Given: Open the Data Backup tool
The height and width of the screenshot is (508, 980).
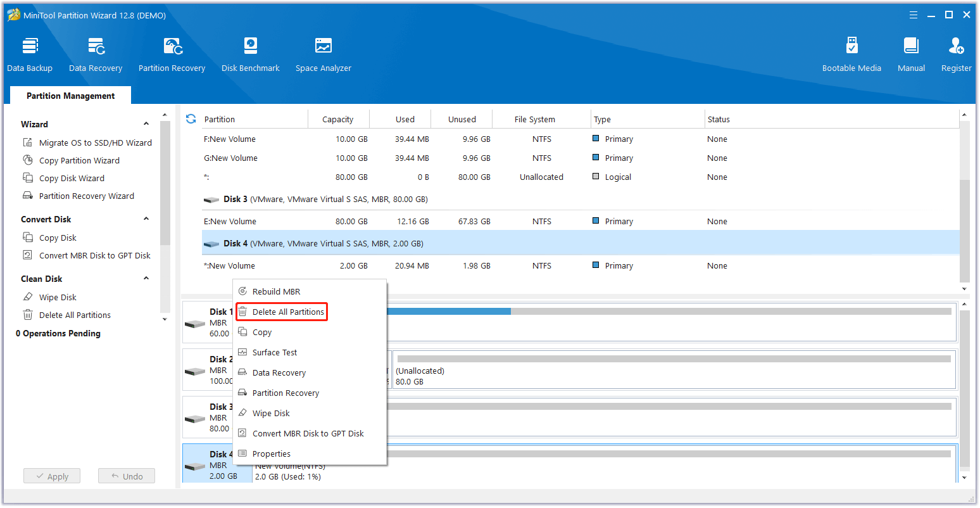Looking at the screenshot, I should pyautogui.click(x=30, y=54).
